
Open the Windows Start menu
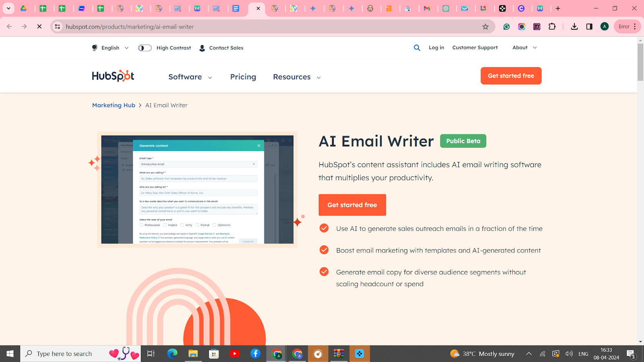10,354
